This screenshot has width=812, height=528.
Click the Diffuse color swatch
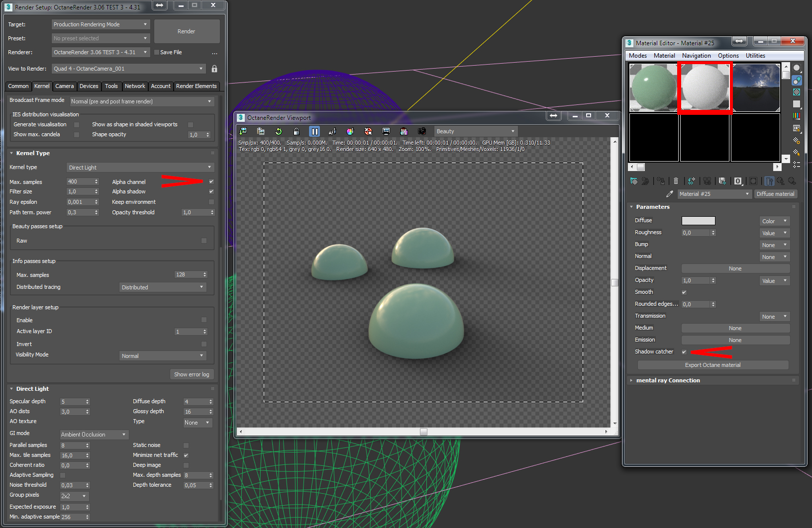pyautogui.click(x=699, y=221)
